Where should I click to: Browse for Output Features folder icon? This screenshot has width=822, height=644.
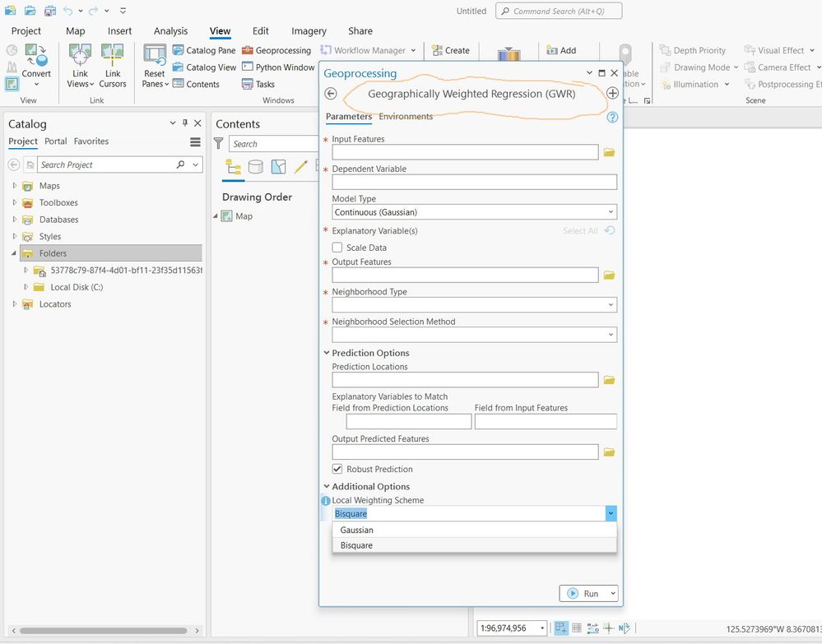pyautogui.click(x=609, y=275)
